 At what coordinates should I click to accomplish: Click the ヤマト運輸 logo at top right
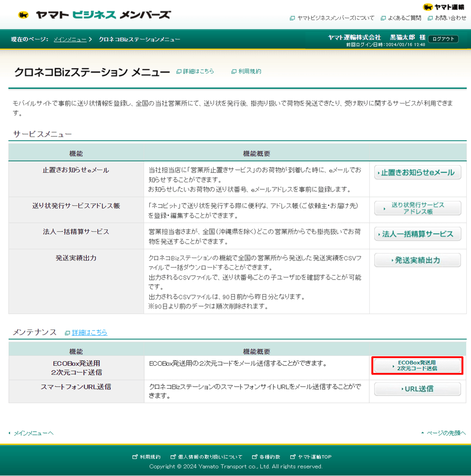443,7
